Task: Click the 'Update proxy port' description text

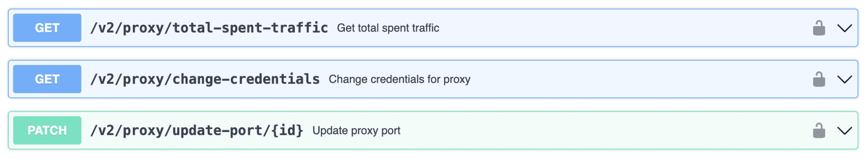Action: pyautogui.click(x=356, y=130)
